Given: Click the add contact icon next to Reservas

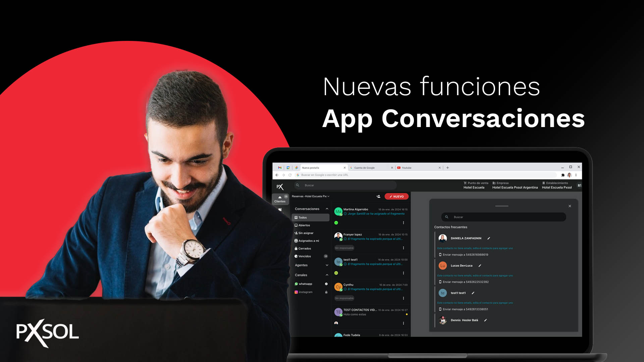Looking at the screenshot, I should pyautogui.click(x=379, y=196).
